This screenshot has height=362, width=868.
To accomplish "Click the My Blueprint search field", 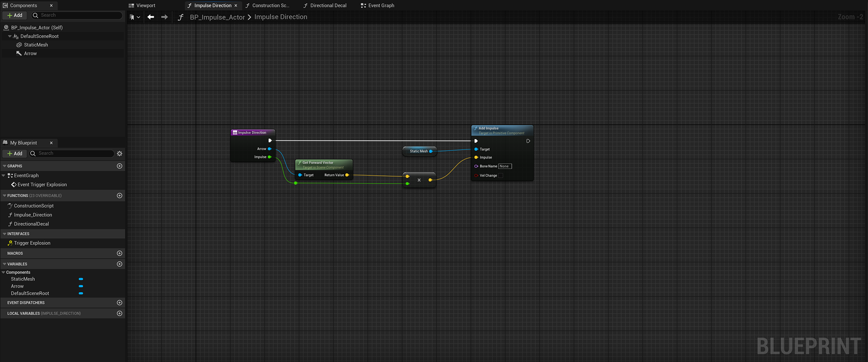I will [71, 154].
